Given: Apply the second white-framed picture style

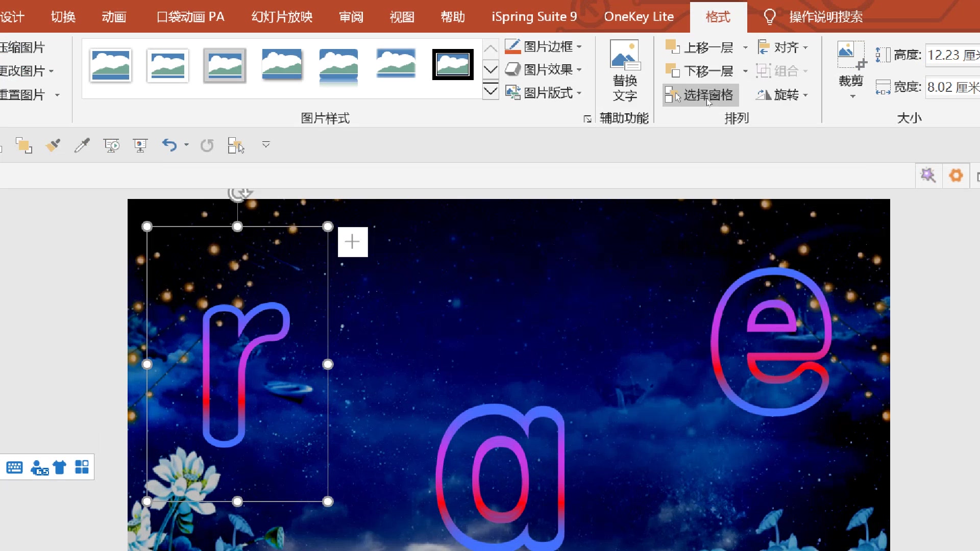Looking at the screenshot, I should 168,65.
